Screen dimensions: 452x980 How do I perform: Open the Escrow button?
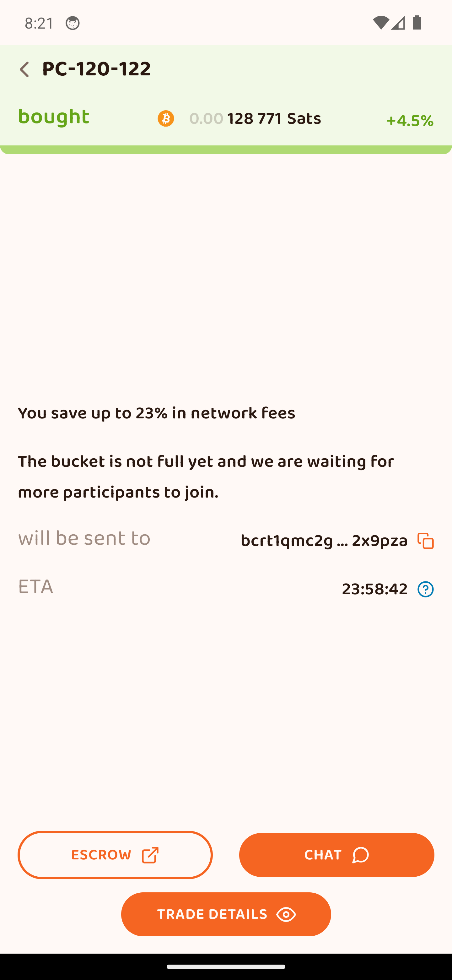click(115, 855)
